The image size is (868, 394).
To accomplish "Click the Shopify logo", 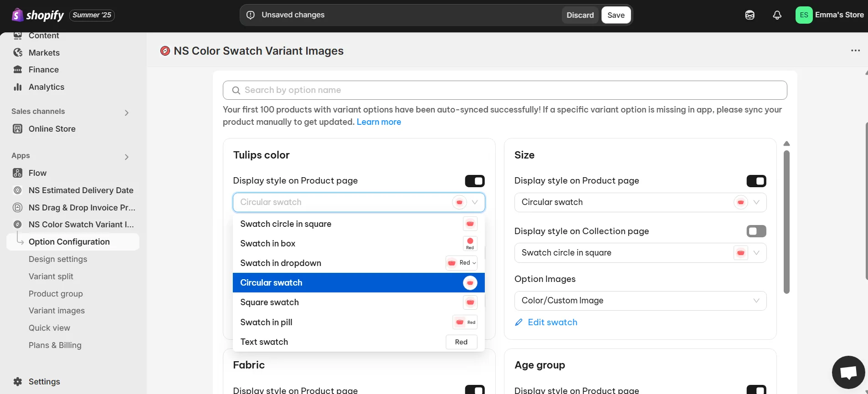I will 38,15.
